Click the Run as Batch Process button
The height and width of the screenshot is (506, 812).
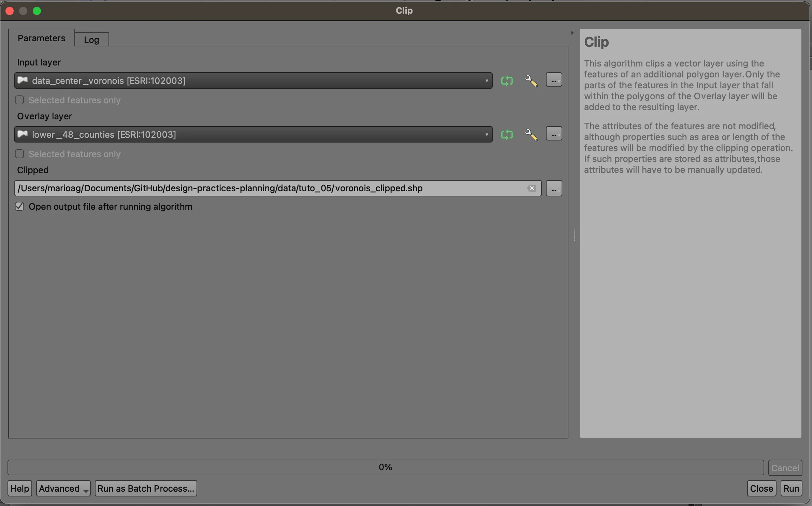tap(146, 488)
